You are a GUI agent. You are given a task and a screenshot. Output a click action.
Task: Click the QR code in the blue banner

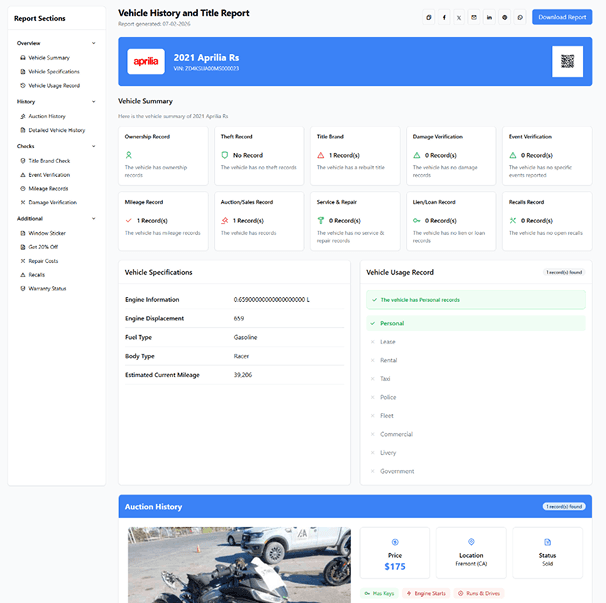click(x=567, y=61)
